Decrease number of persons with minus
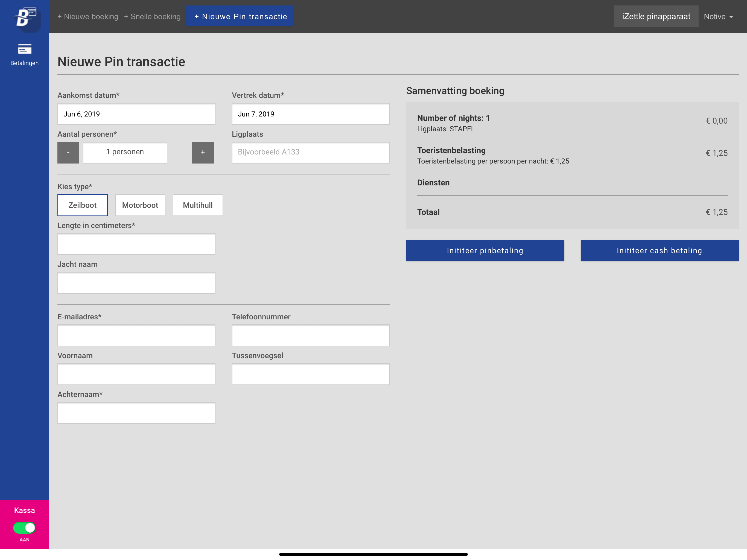 coord(68,152)
